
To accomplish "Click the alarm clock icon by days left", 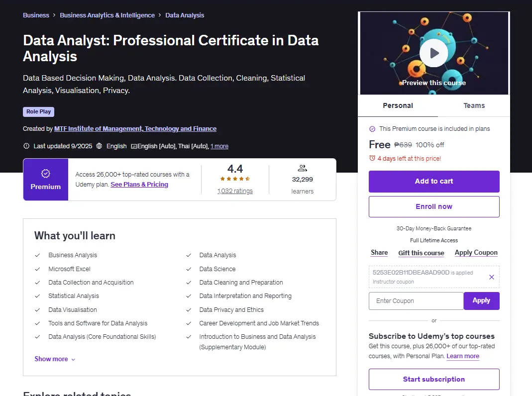I will click(x=372, y=158).
